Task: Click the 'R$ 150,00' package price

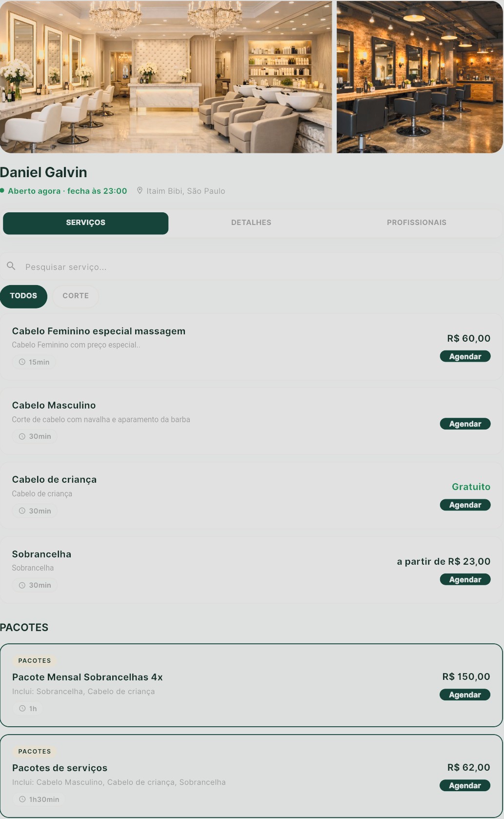Action: coord(466,676)
